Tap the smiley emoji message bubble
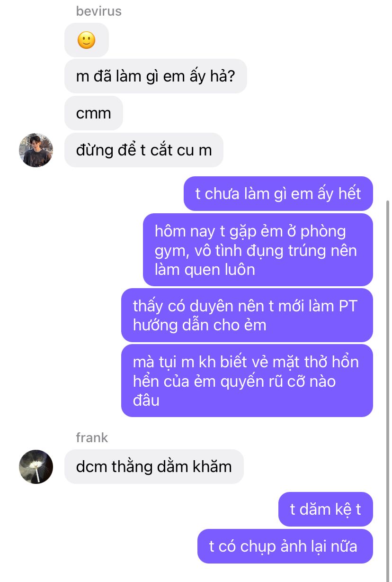This screenshot has width=392, height=582. 87,40
